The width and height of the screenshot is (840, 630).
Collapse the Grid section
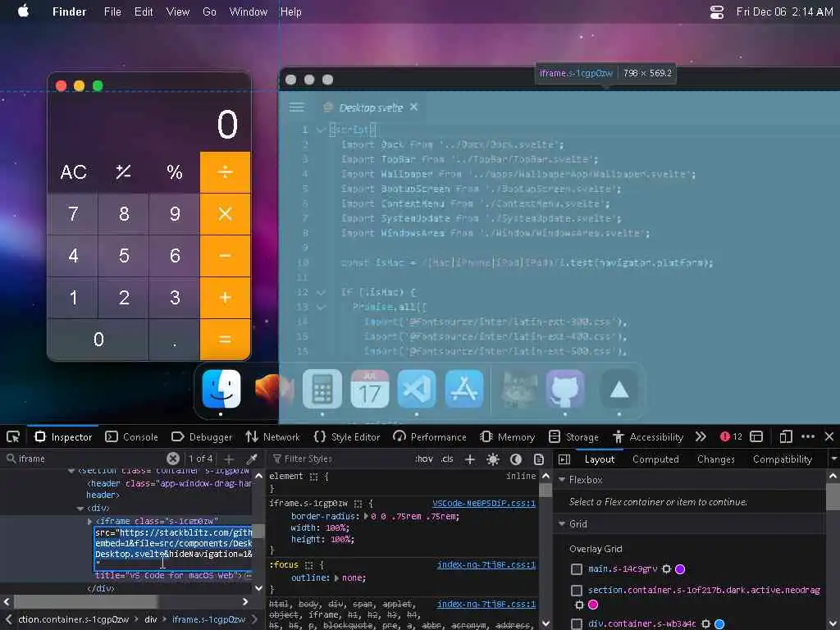[x=562, y=524]
